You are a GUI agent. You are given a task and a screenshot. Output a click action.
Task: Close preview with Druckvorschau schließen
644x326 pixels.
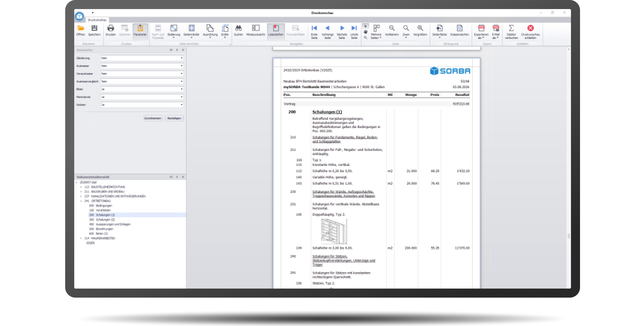tap(530, 32)
